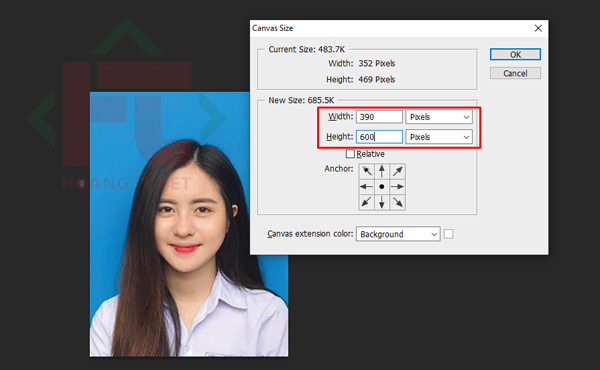Set anchor to top-left arrow
The image size is (600, 370).
[366, 171]
